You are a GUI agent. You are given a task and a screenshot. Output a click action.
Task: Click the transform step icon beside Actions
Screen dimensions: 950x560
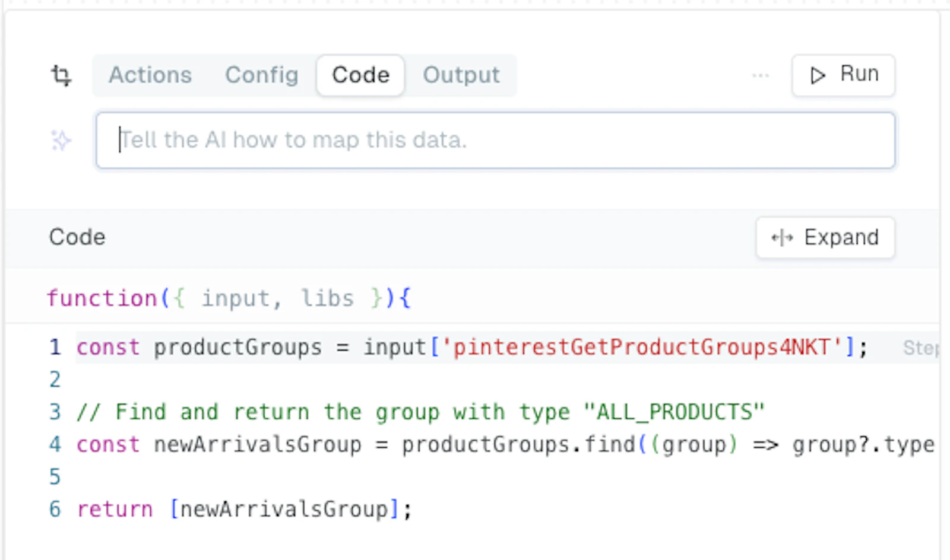[61, 75]
